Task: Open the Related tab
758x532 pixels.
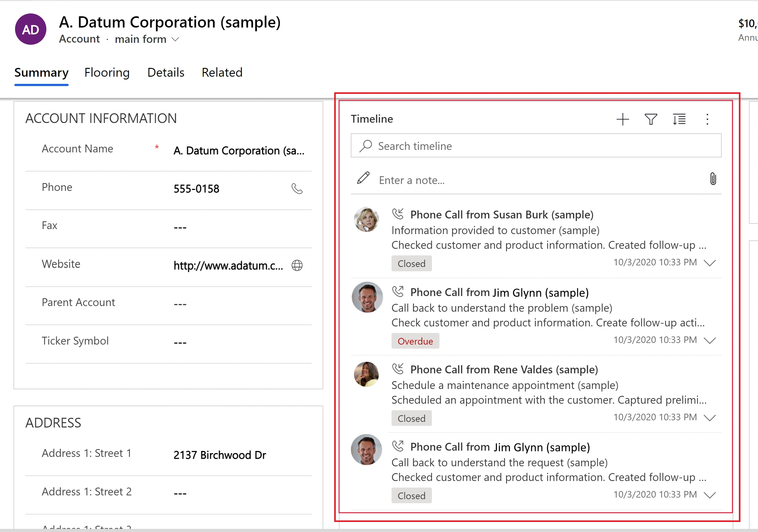Action: coord(222,73)
